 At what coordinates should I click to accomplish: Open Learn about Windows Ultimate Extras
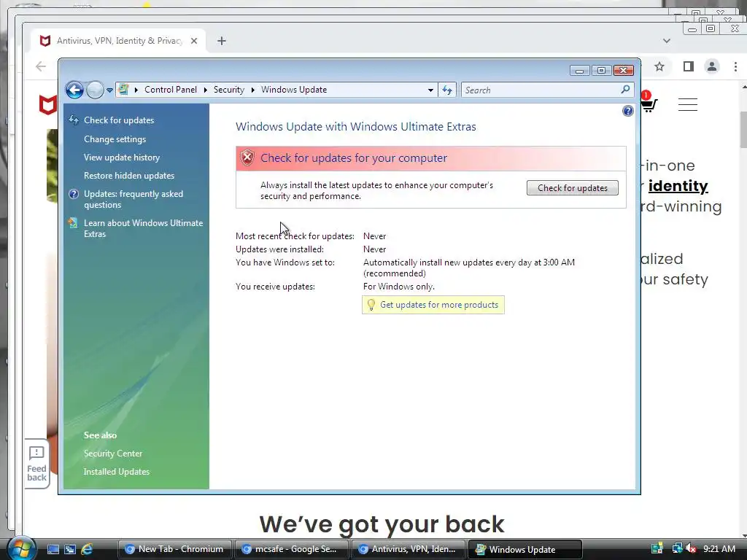coord(144,228)
